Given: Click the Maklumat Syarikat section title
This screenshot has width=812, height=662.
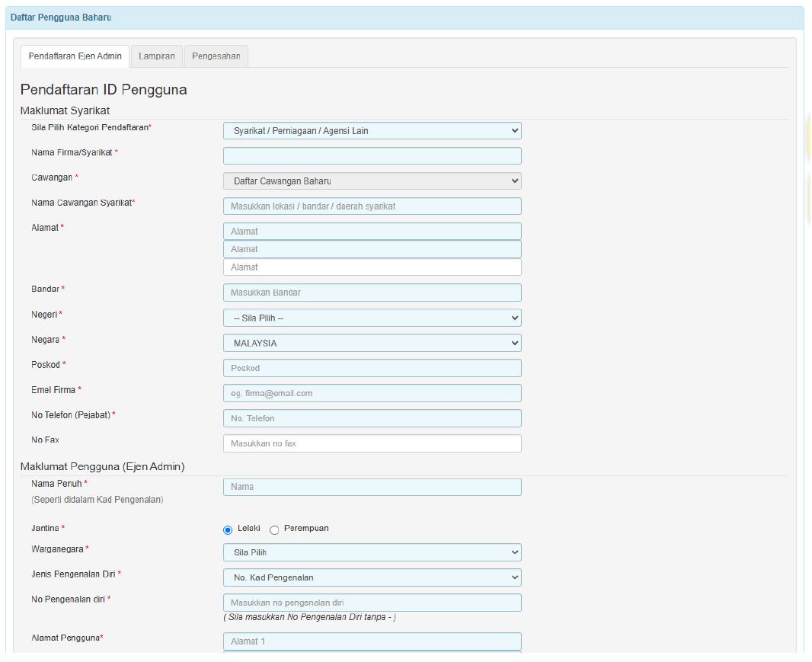Looking at the screenshot, I should coord(65,110).
